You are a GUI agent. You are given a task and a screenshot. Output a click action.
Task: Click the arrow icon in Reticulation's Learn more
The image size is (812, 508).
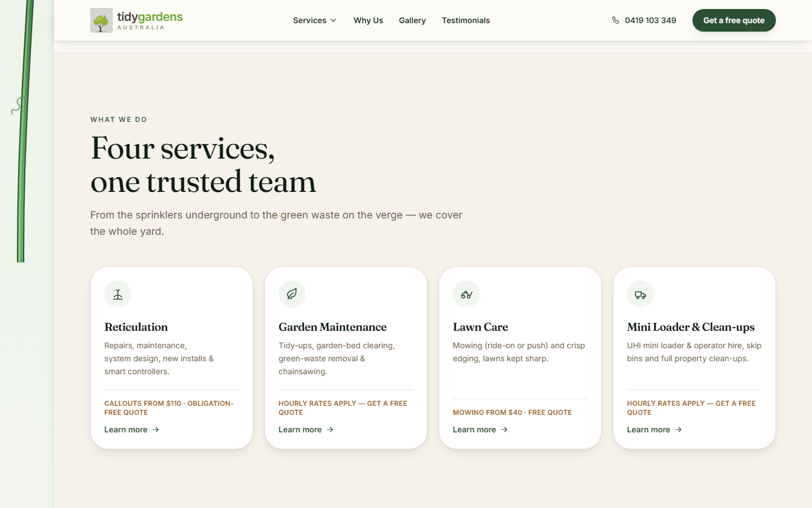pos(156,430)
